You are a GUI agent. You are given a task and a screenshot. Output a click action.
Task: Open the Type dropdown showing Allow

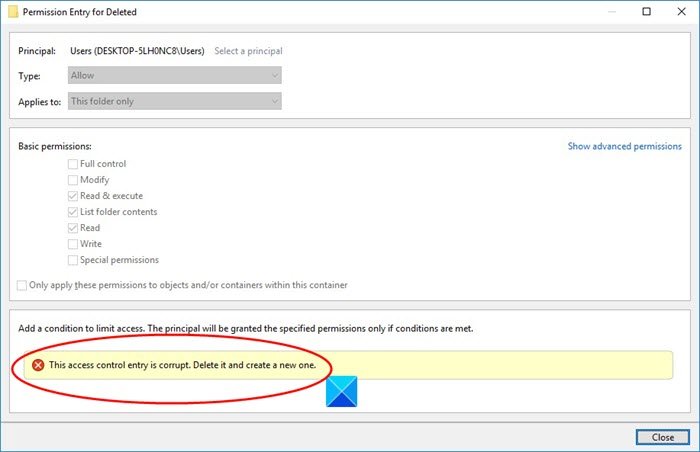click(175, 75)
